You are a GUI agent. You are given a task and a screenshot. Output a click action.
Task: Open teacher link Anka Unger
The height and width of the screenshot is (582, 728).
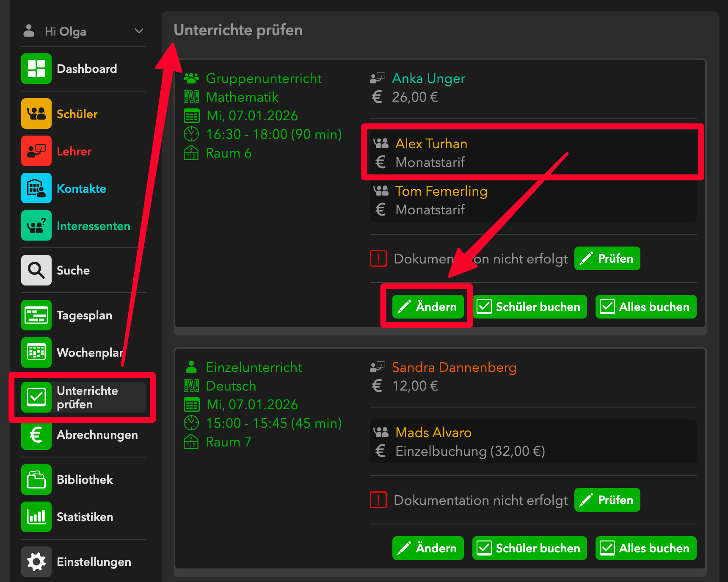click(428, 78)
